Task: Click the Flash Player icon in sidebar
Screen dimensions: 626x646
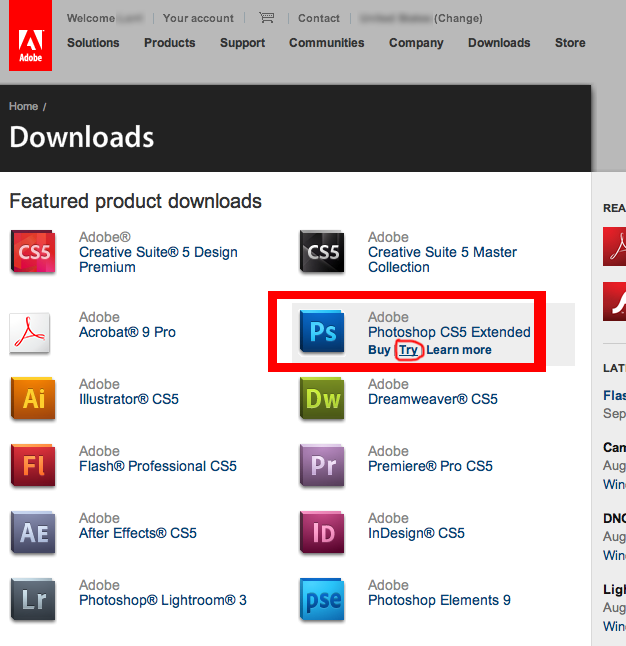Action: 614,301
